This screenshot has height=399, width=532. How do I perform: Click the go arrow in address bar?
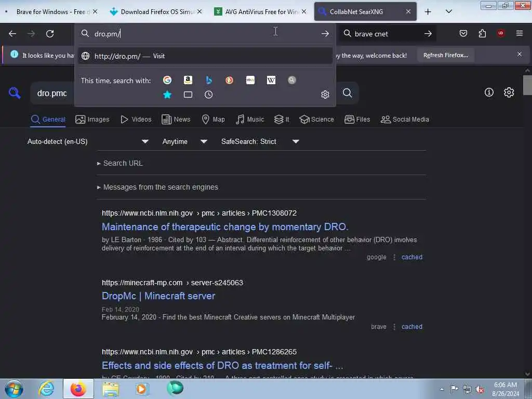325,34
